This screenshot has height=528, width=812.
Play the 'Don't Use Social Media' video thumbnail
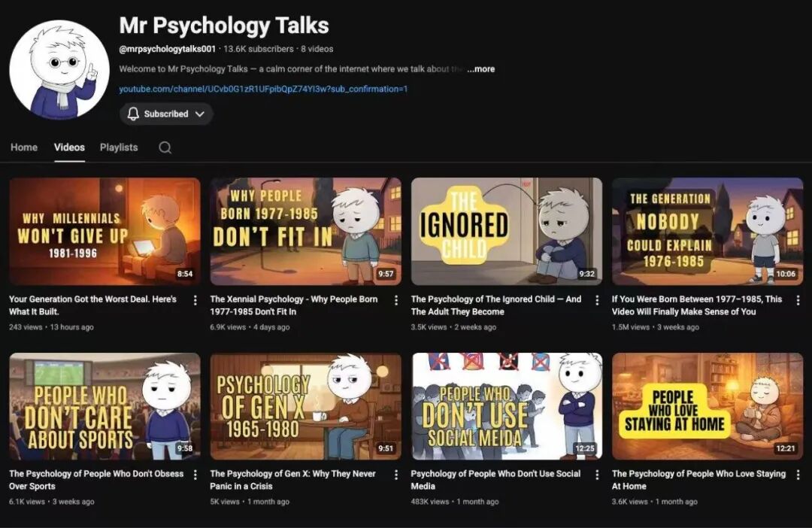click(505, 406)
